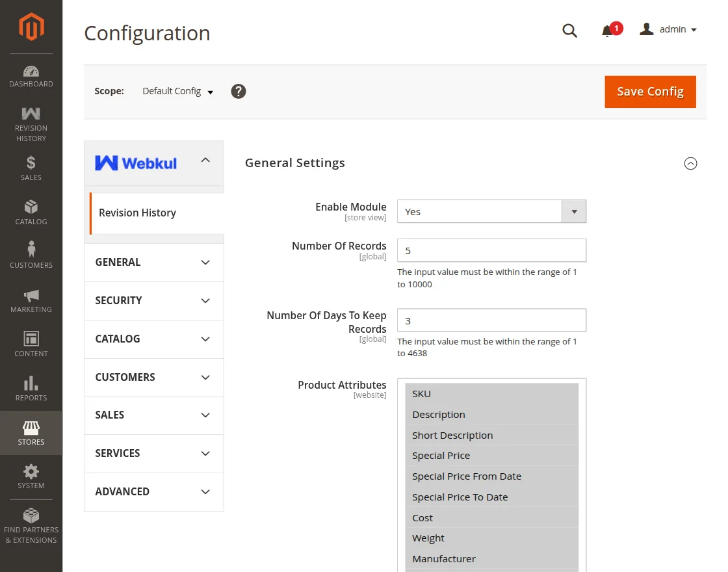This screenshot has width=728, height=572.
Task: Open the notifications bell
Action: [x=608, y=31]
